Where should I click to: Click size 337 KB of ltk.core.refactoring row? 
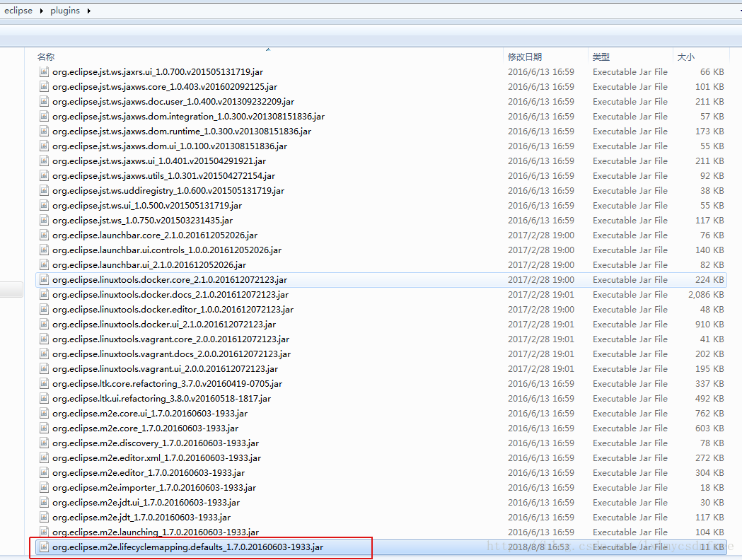click(x=710, y=383)
